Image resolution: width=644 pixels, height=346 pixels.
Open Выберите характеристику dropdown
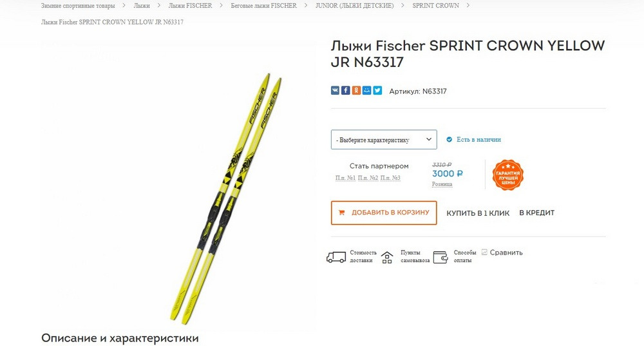[x=384, y=140]
